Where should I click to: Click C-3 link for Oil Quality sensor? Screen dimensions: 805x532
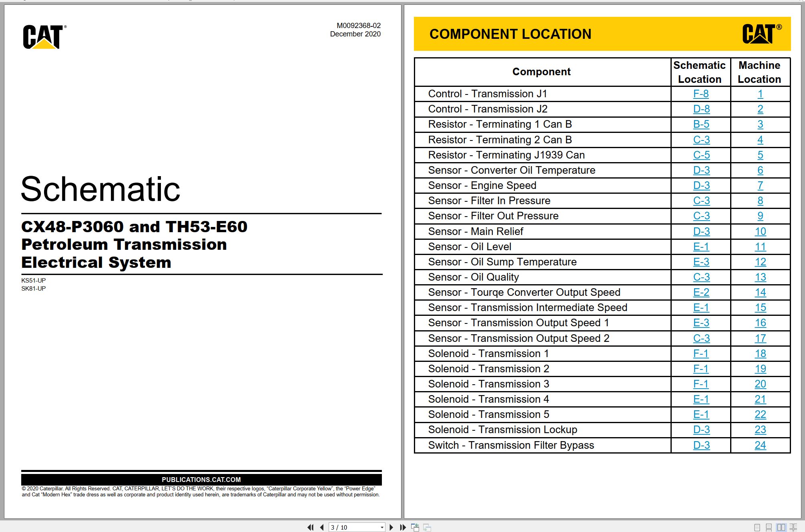pos(701,277)
